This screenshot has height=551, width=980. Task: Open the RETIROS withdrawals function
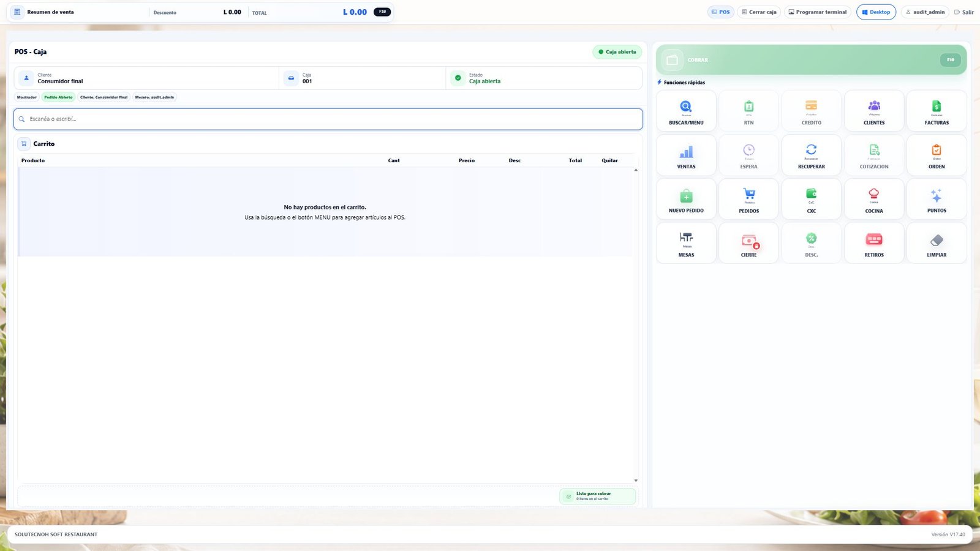click(874, 243)
